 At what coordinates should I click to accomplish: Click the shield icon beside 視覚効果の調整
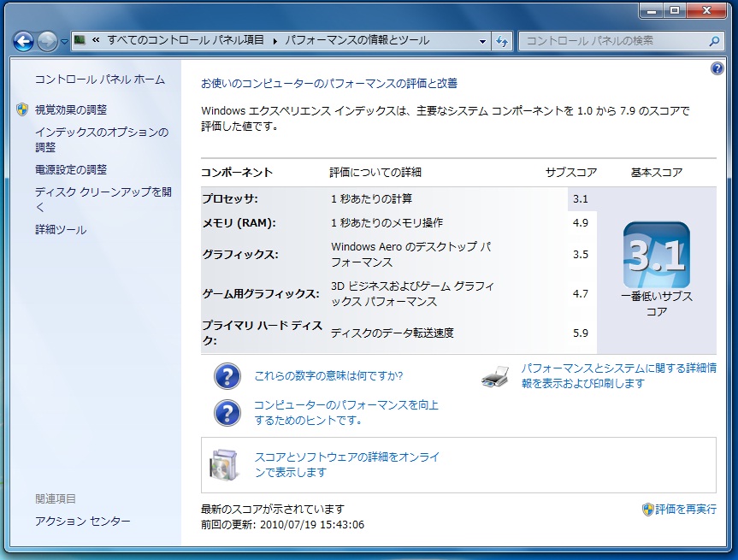[x=22, y=109]
